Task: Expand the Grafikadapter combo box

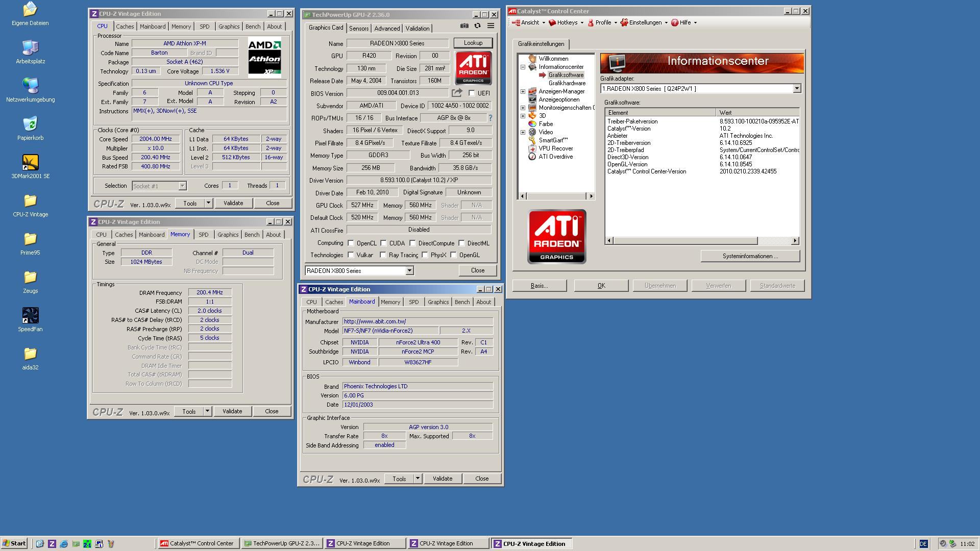Action: click(x=797, y=89)
